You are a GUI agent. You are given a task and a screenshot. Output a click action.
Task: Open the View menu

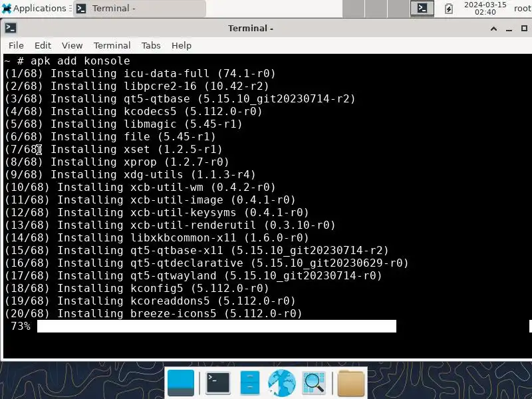[72, 45]
